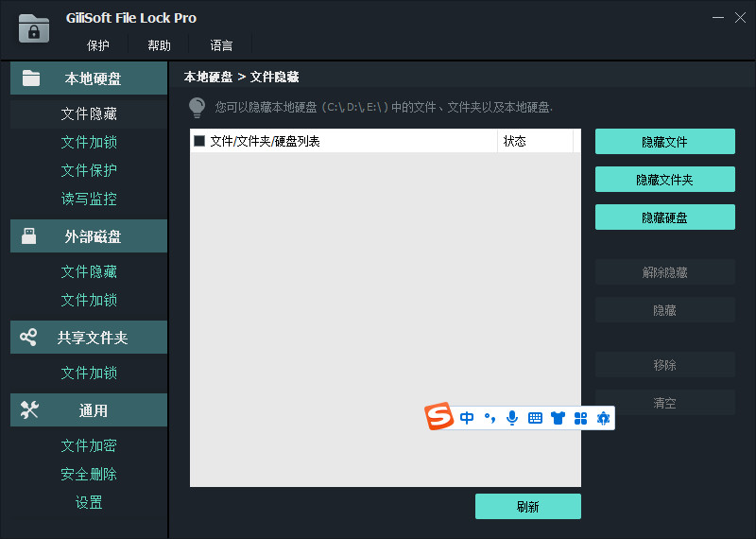Open the skin shirt icon on input bar

tap(558, 418)
